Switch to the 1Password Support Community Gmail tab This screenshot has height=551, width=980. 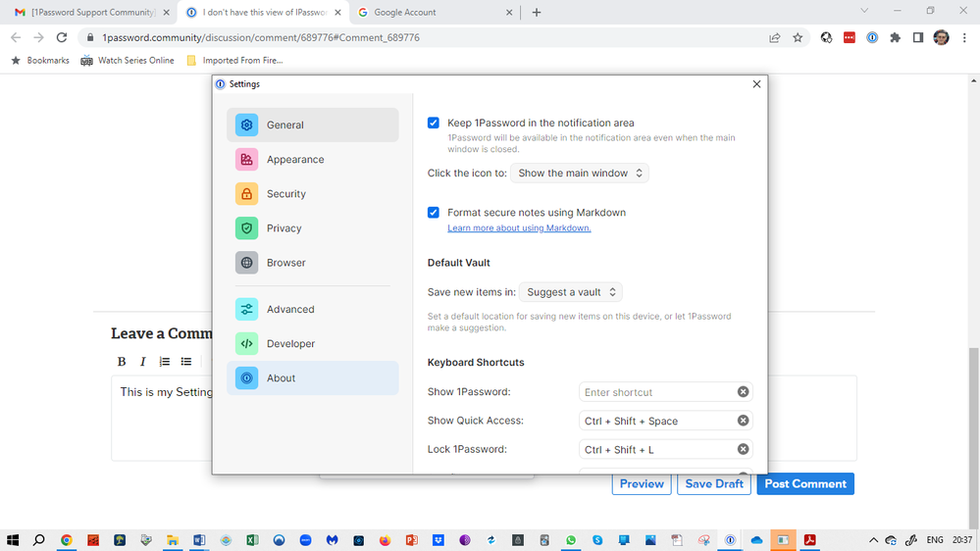point(88,13)
